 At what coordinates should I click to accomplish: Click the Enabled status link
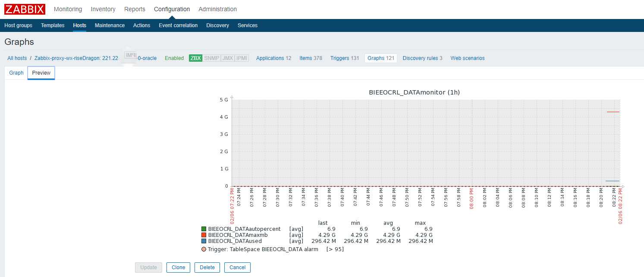point(174,58)
